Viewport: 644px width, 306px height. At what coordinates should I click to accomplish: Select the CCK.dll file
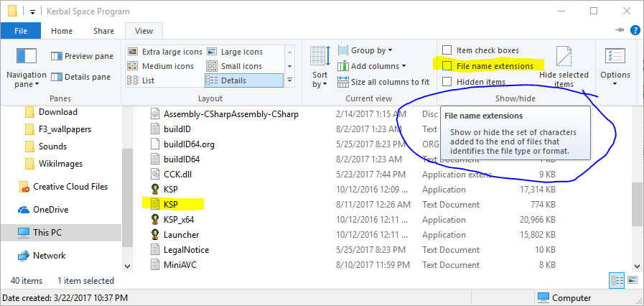(x=177, y=174)
